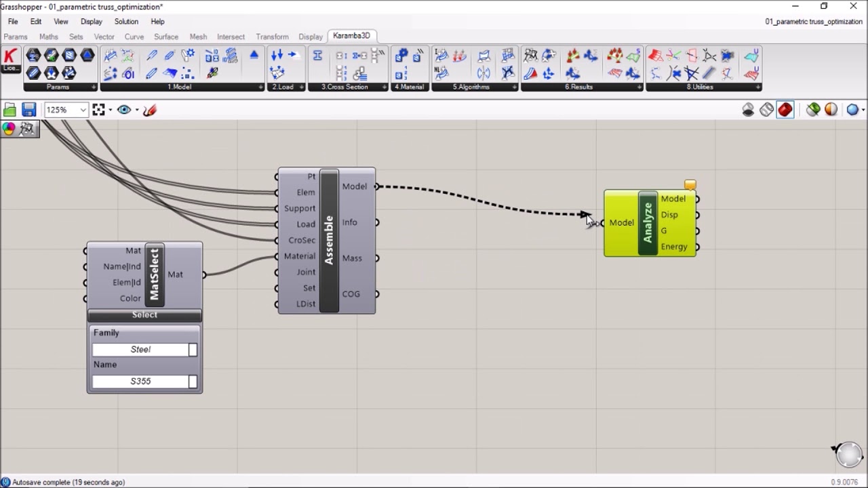This screenshot has width=868, height=488.
Task: Click the teal U icon in 8.Utilities panel
Action: pyautogui.click(x=751, y=56)
